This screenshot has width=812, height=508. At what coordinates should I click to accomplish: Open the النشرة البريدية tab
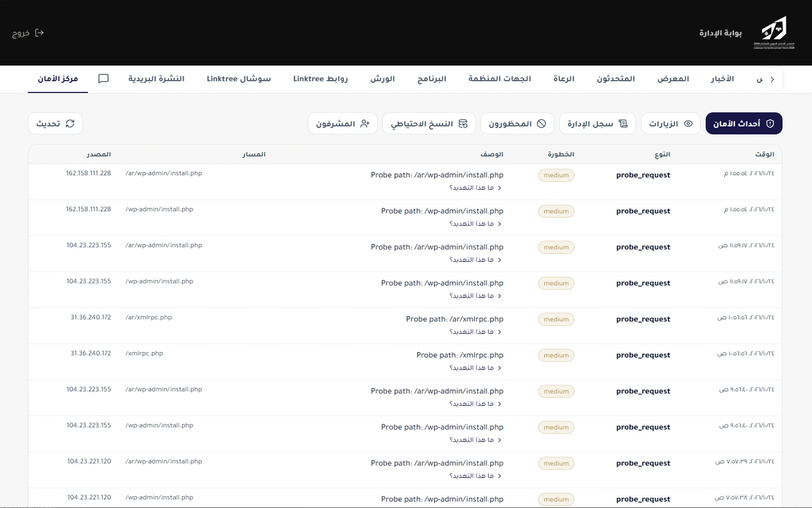pos(156,78)
